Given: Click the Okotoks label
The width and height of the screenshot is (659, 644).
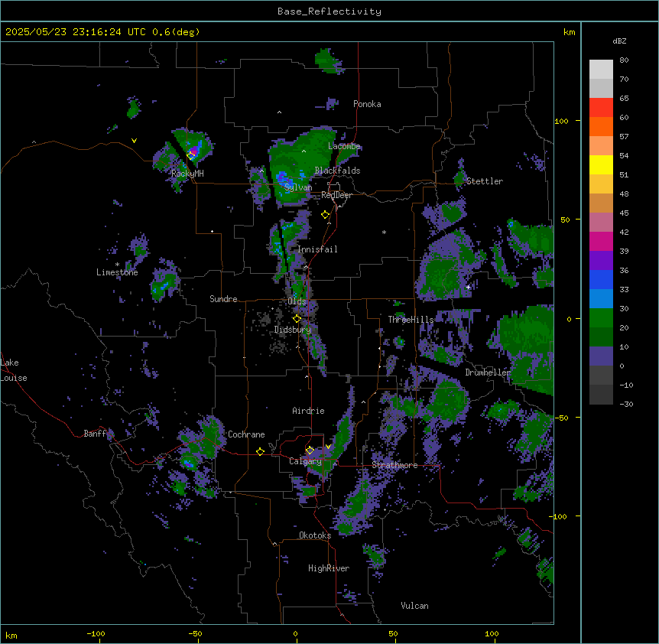Looking at the screenshot, I should [315, 535].
